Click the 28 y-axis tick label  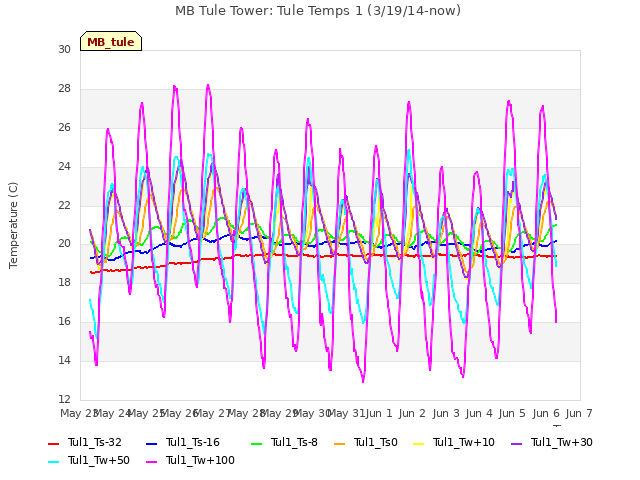pyautogui.click(x=64, y=89)
